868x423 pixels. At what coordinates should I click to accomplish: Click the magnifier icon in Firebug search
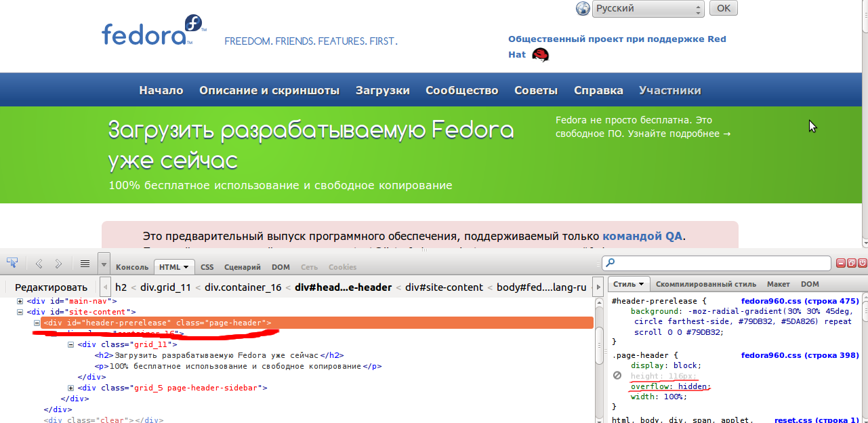click(611, 263)
